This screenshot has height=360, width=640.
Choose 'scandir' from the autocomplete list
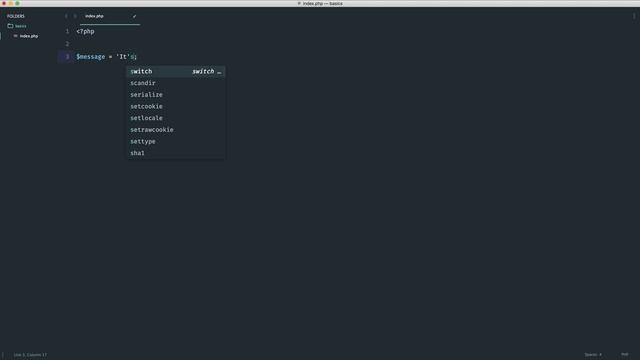176,83
